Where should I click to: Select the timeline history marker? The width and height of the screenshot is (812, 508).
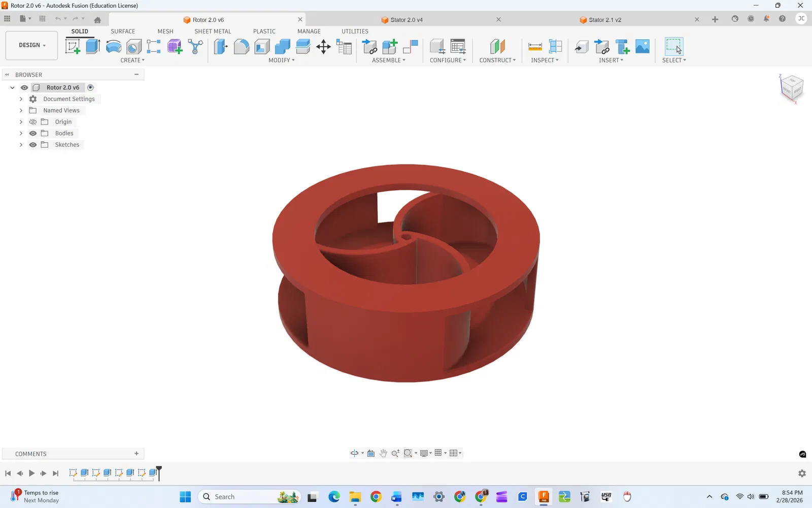coord(159,472)
